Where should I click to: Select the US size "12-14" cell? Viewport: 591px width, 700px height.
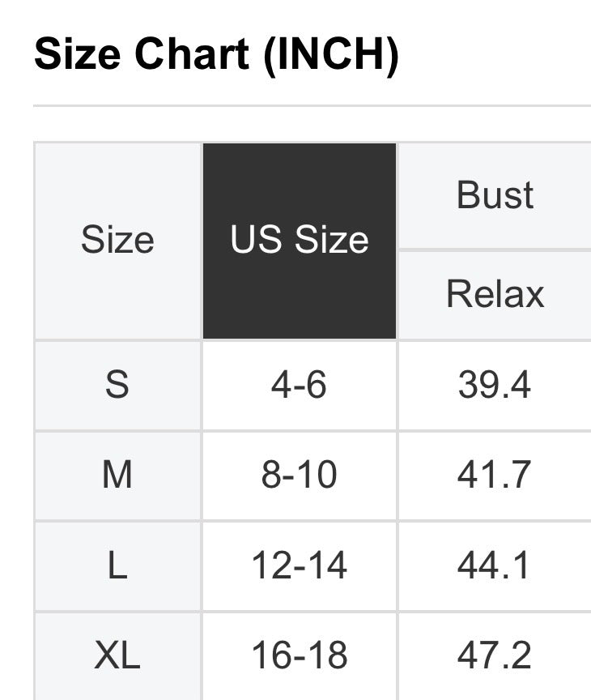(300, 566)
